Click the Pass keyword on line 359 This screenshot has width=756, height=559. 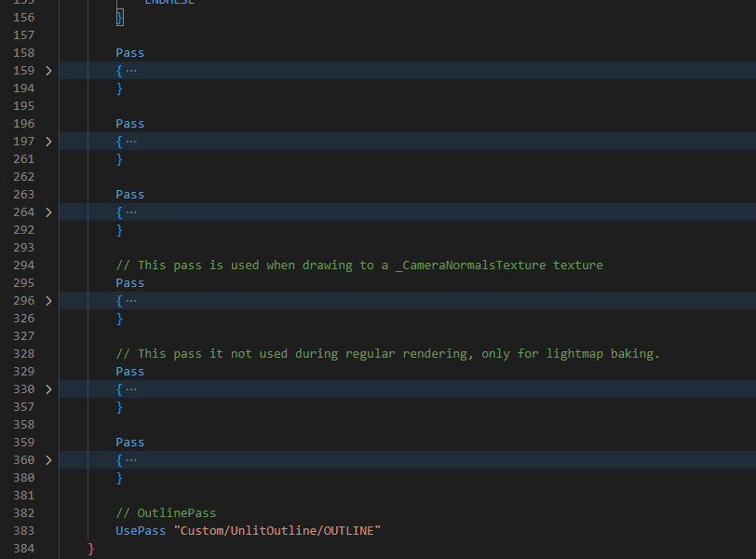pyautogui.click(x=130, y=443)
